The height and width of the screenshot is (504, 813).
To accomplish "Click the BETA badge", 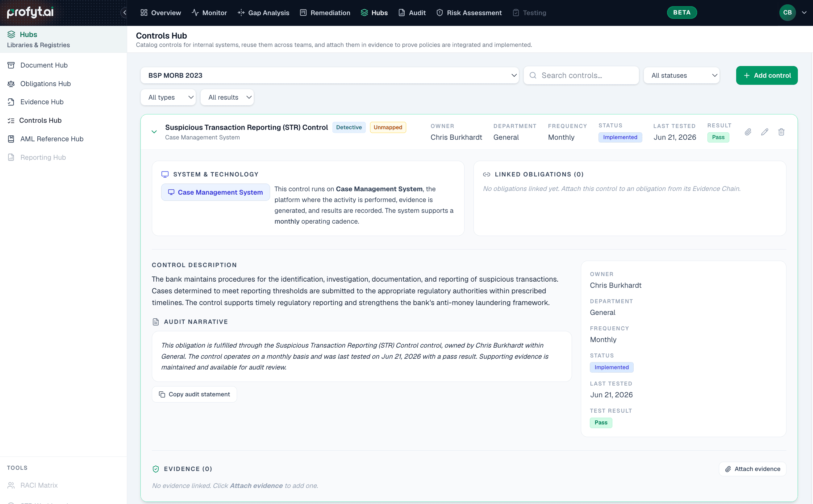I will (x=682, y=12).
